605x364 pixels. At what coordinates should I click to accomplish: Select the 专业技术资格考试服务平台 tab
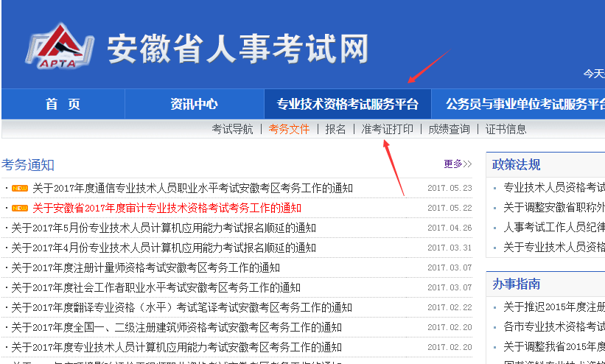[347, 104]
